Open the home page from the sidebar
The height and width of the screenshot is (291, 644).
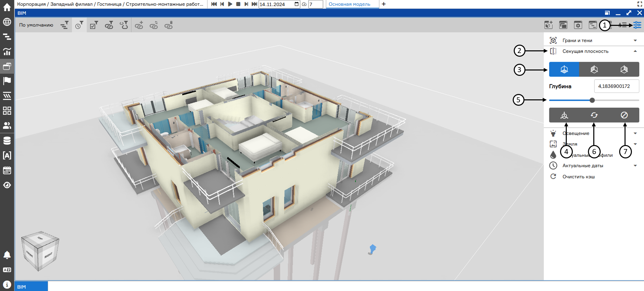click(x=7, y=7)
